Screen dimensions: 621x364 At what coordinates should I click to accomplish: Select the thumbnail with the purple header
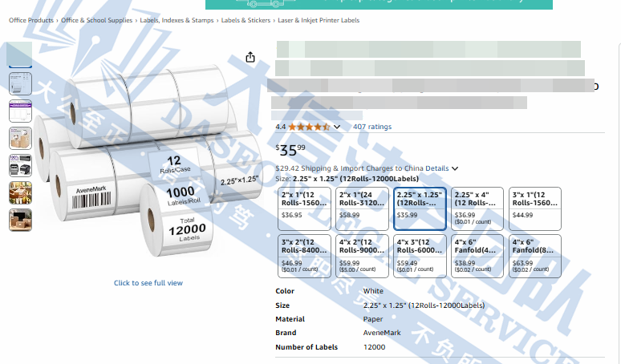19,111
